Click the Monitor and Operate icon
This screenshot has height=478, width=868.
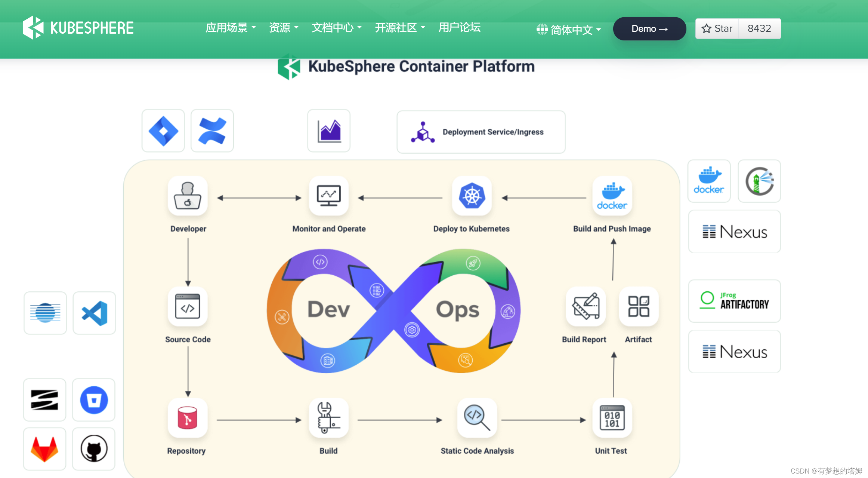pos(329,196)
